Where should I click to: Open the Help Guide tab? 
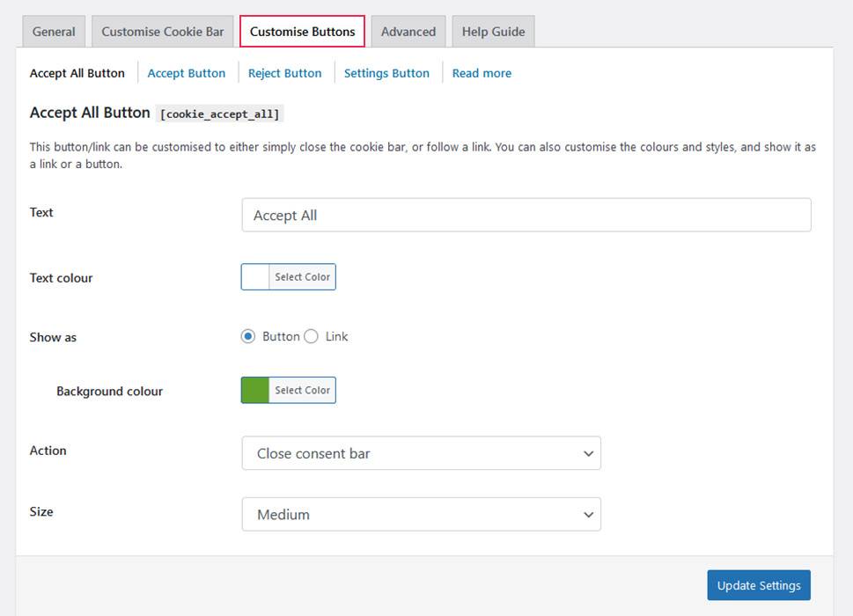tap(493, 32)
